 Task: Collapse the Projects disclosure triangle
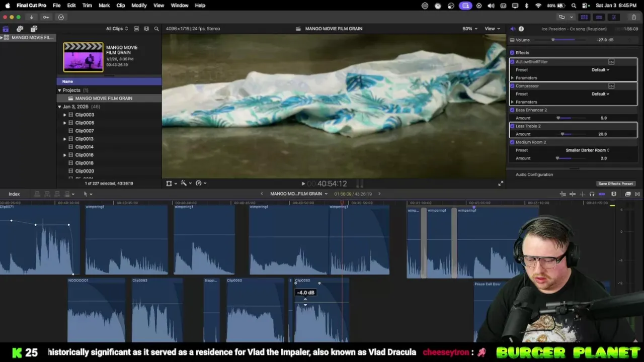coord(59,90)
